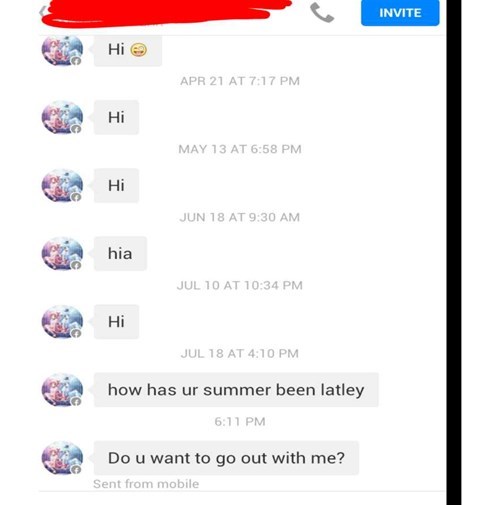The height and width of the screenshot is (505, 500).
Task: Select the "how has ur summer been latley" bubble
Action: (x=236, y=390)
